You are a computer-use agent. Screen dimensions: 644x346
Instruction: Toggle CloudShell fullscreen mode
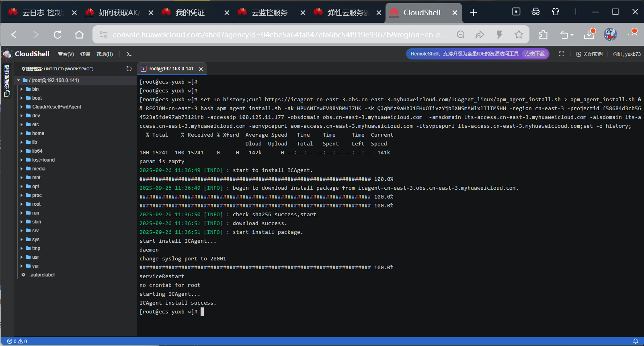[x=562, y=54]
